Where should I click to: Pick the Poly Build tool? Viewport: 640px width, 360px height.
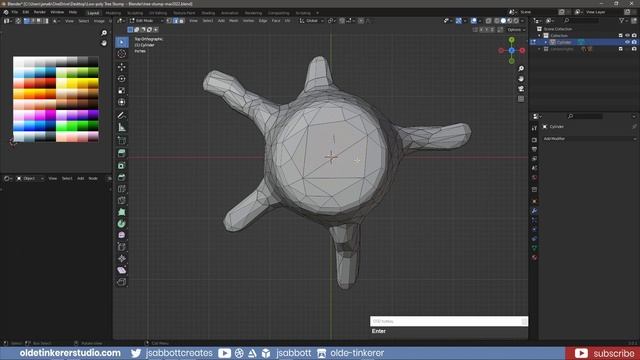[122, 212]
